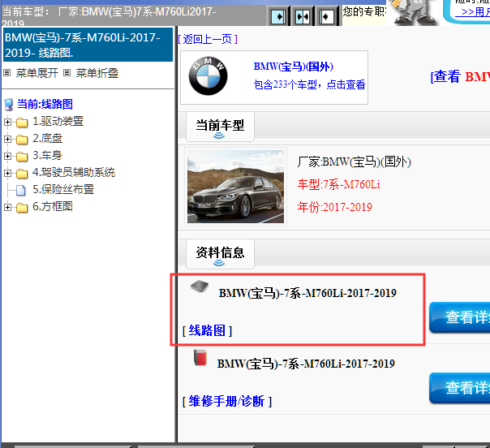Open the BMW(宝马)(国外) brand link

point(294,67)
